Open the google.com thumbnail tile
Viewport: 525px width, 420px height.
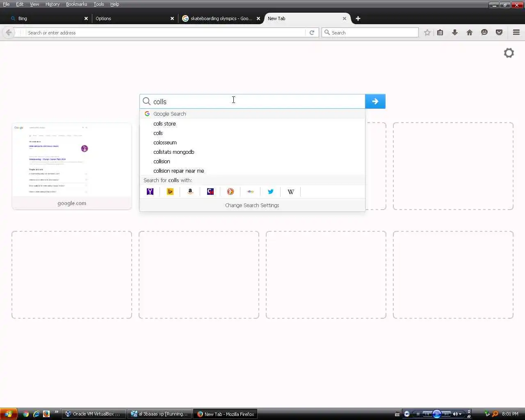(72, 166)
